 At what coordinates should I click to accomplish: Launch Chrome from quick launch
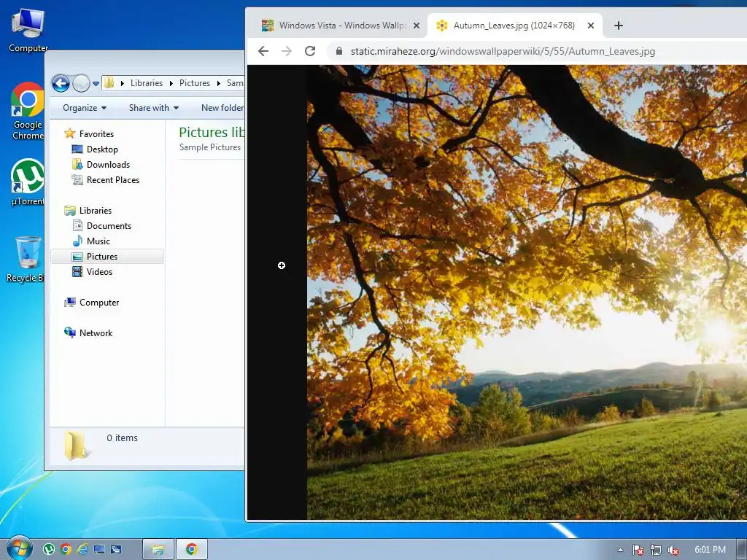tap(66, 550)
